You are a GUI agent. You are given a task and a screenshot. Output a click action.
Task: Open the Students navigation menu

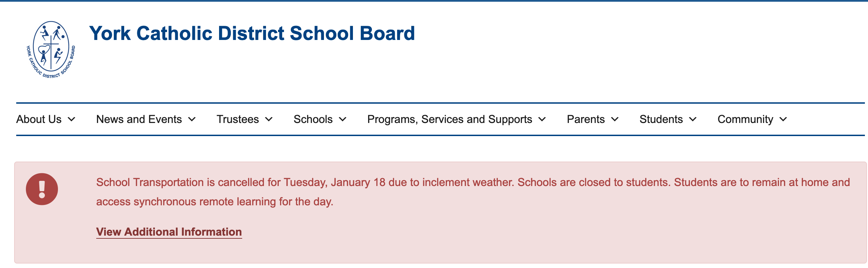[x=661, y=120]
